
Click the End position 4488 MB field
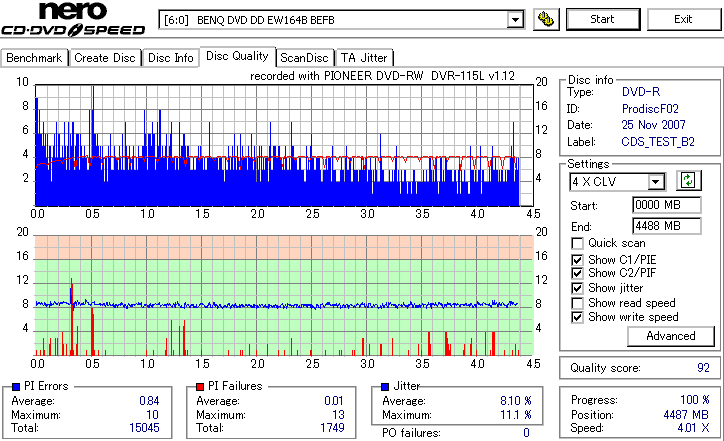pos(666,226)
